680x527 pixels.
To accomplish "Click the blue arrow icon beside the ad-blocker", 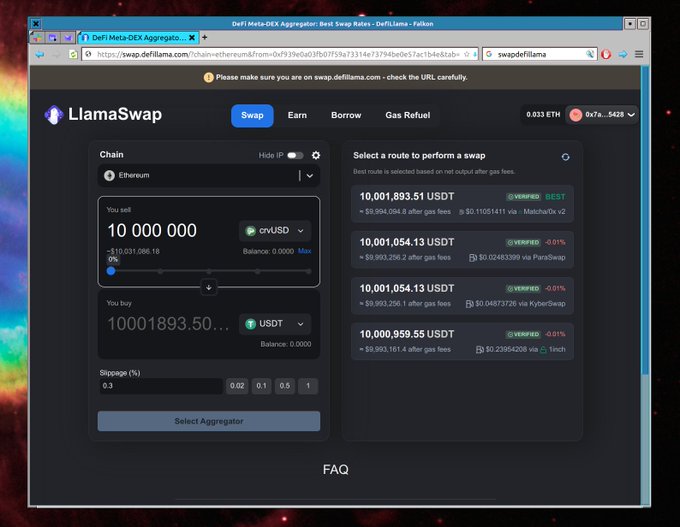I will (623, 54).
